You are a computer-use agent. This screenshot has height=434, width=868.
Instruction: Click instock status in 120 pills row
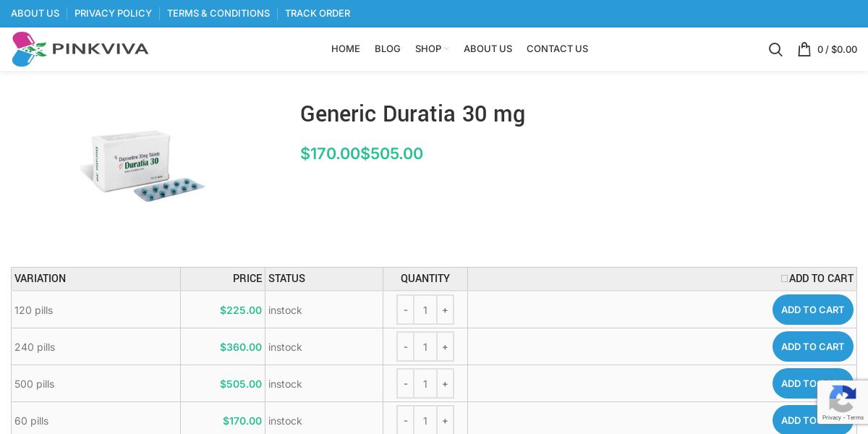pyautogui.click(x=285, y=310)
